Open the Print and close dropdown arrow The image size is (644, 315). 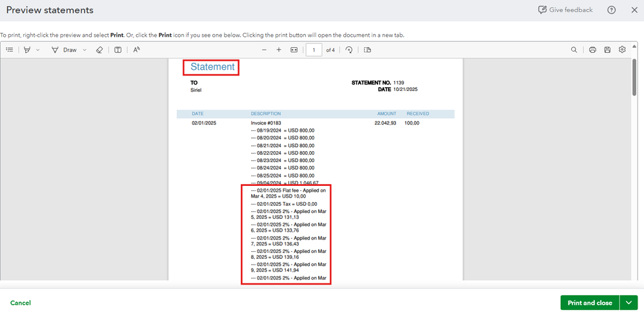[x=629, y=303]
